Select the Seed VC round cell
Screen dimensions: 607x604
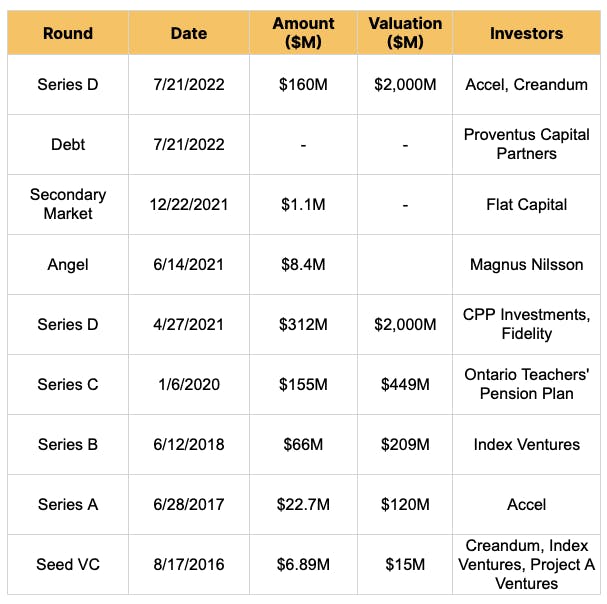click(68, 564)
